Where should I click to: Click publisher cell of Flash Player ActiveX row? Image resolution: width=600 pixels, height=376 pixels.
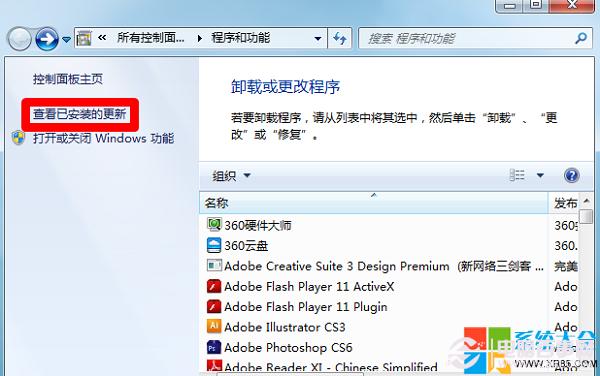(x=566, y=286)
